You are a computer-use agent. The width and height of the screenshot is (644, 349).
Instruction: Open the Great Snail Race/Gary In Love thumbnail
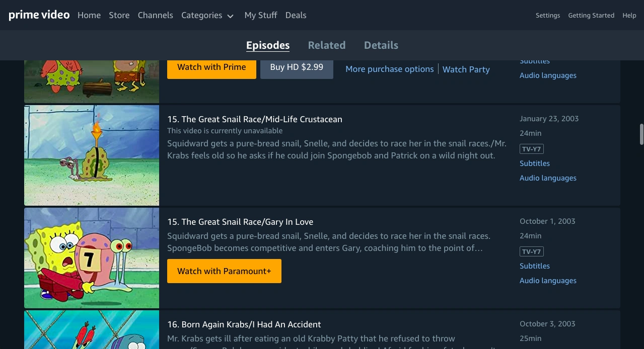[92, 258]
